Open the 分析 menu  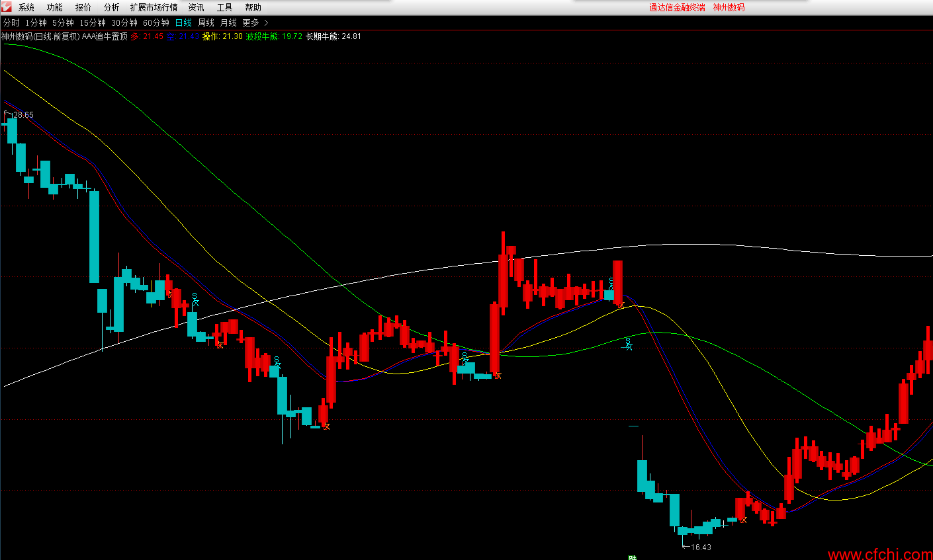click(x=112, y=7)
